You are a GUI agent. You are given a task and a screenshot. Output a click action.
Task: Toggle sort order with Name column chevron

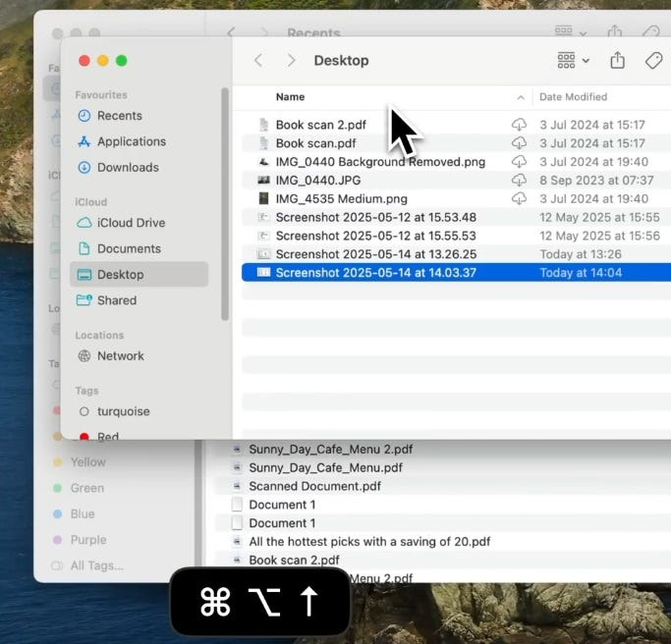point(521,97)
